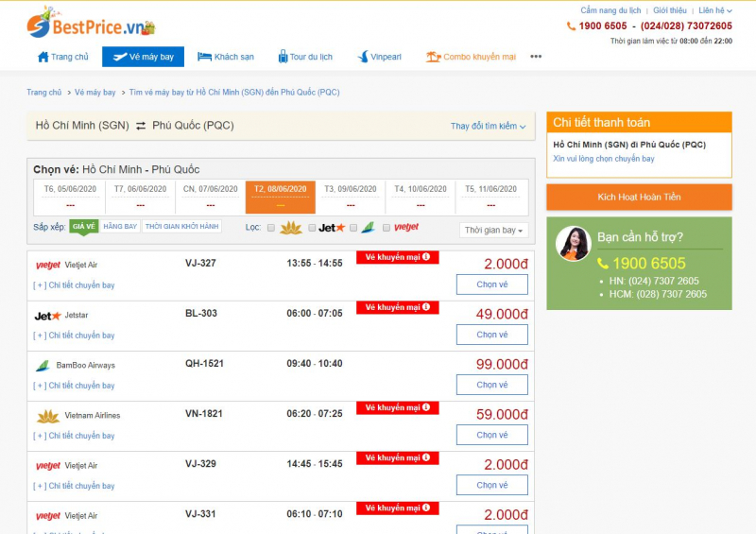Sort by THỜI GIAN KHỞI HÀNH
Screen dimensions: 756x534
181,226
